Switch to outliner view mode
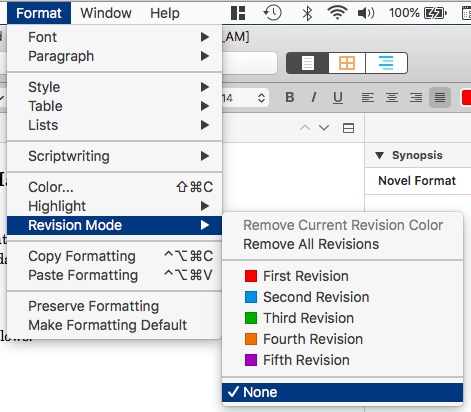471x412 pixels. pyautogui.click(x=386, y=63)
